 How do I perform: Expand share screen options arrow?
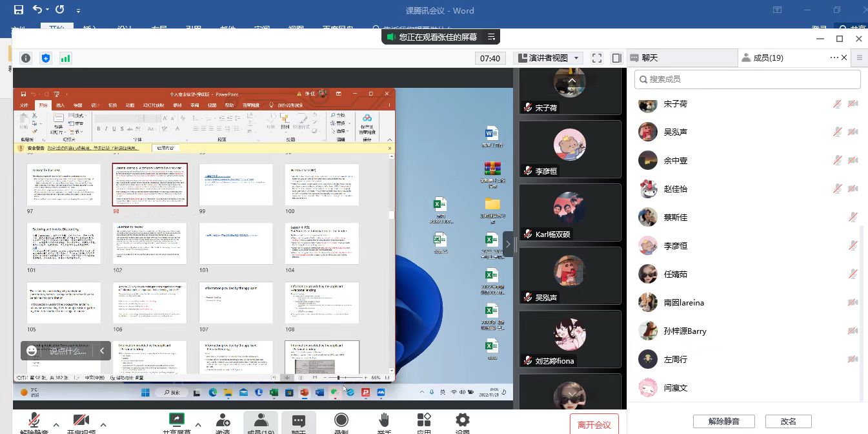tap(197, 425)
